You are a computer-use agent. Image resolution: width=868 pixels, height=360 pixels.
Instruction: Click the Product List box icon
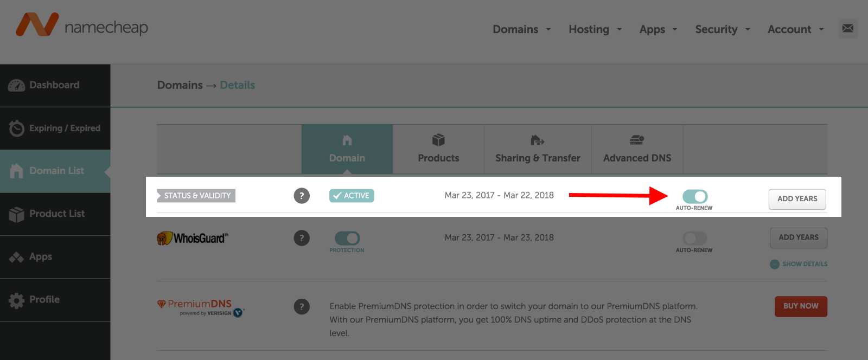point(16,214)
